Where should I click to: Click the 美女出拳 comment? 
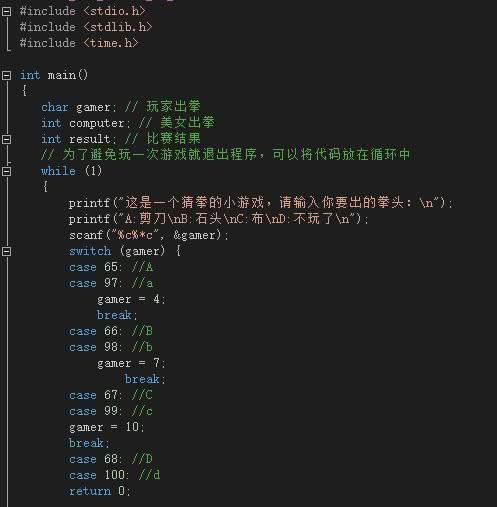point(177,123)
